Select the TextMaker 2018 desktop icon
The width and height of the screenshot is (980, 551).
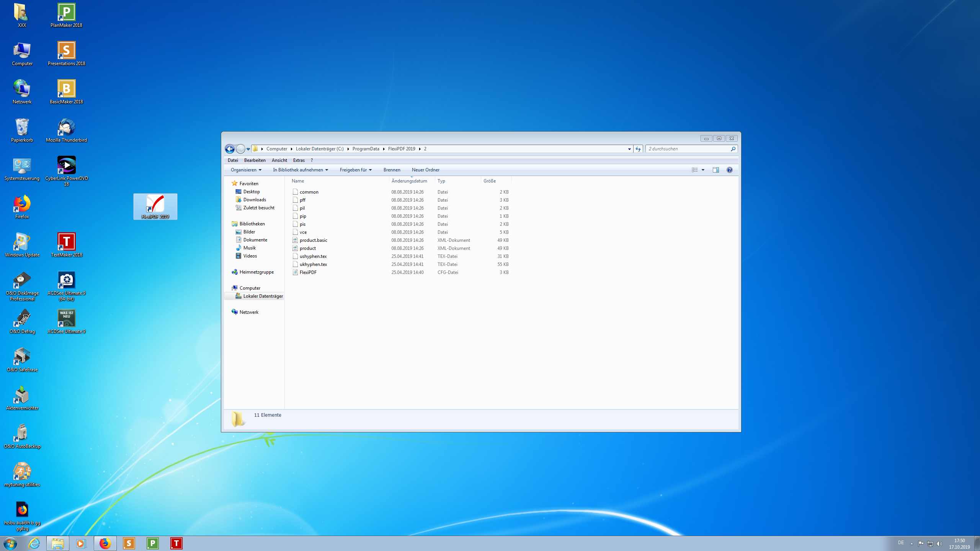[66, 245]
